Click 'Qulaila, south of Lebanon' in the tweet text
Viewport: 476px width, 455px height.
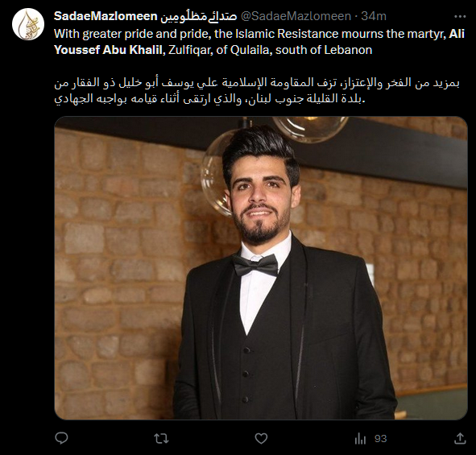[x=301, y=50]
